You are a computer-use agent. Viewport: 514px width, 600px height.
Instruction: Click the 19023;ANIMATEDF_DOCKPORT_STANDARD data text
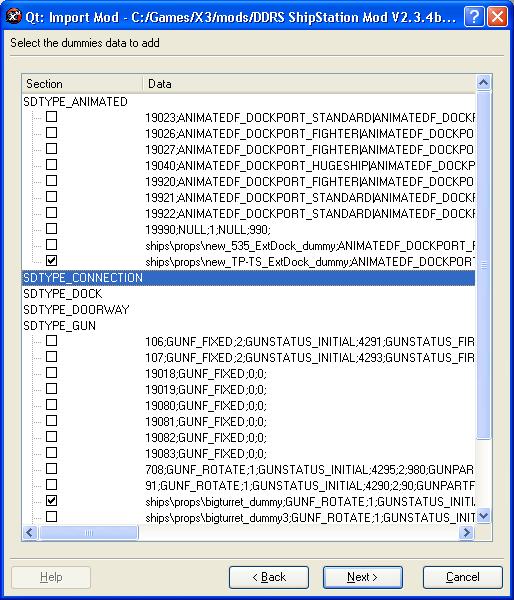[x=310, y=117]
